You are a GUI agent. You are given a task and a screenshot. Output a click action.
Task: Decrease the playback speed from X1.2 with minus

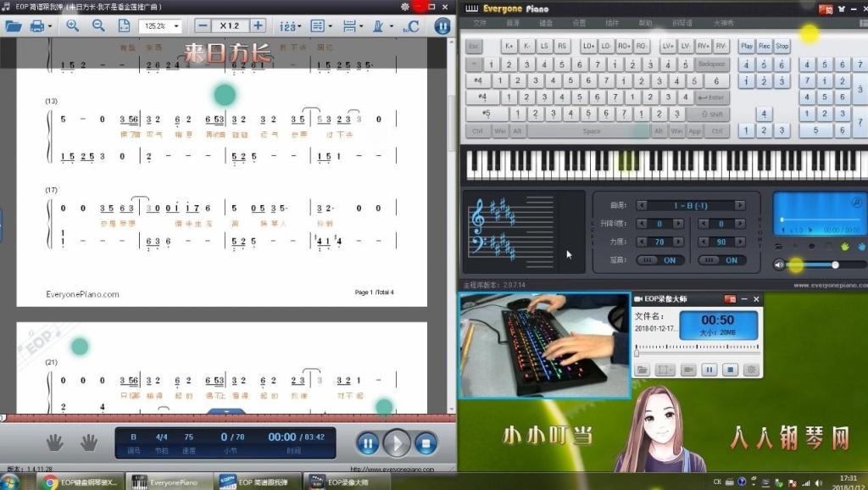point(203,25)
